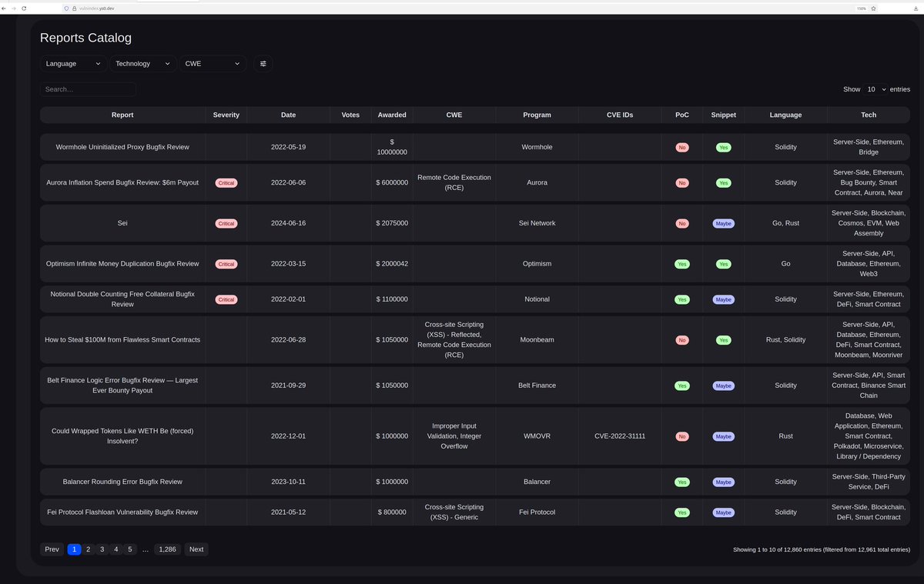Click the No PoC badge in Wormhole row
Screen dimensions: 924x584
pyautogui.click(x=682, y=147)
